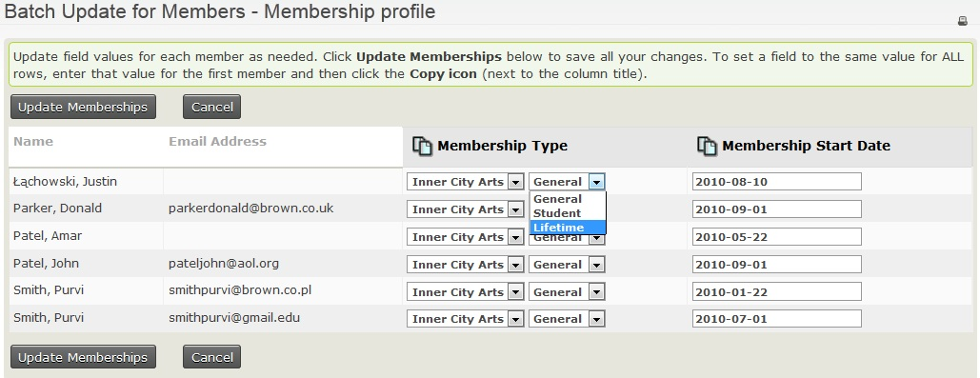Click the Copy icon beside Membership Type

423,147
